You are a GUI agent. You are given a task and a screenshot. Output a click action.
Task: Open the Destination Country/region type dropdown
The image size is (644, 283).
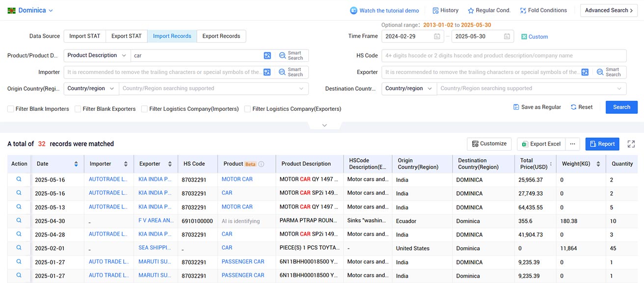tap(409, 89)
